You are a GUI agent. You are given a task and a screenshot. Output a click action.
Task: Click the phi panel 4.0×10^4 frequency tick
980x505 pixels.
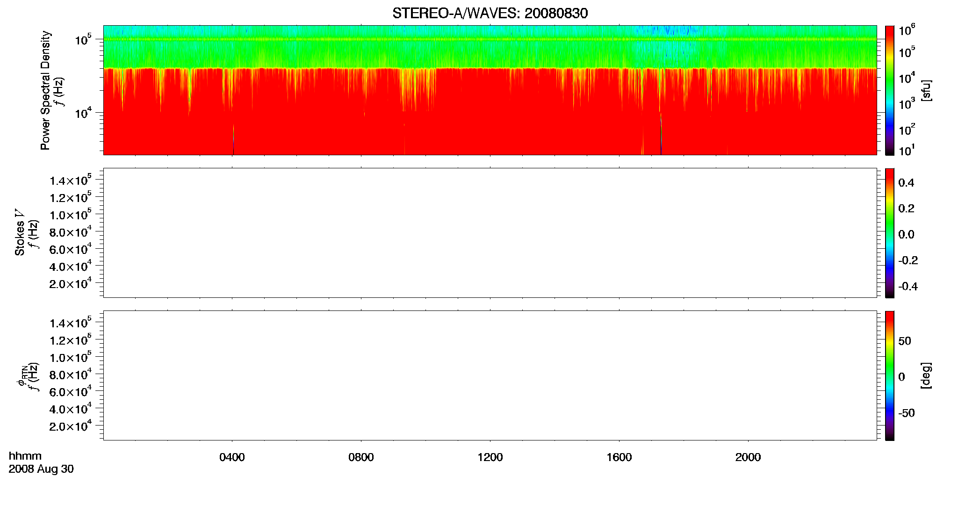(71, 408)
